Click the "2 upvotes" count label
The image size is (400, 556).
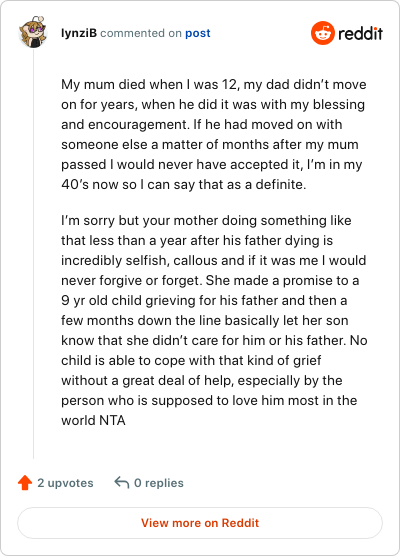click(65, 483)
